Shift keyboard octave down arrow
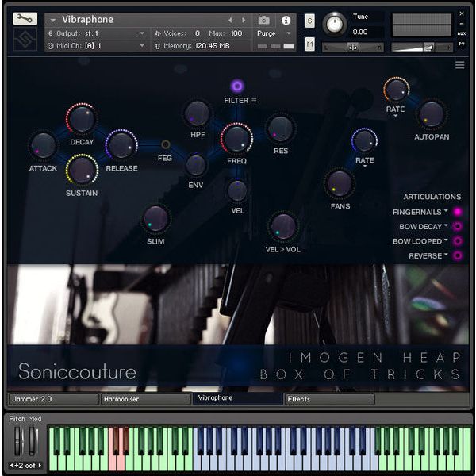This screenshot has width=476, height=476. tap(11, 466)
